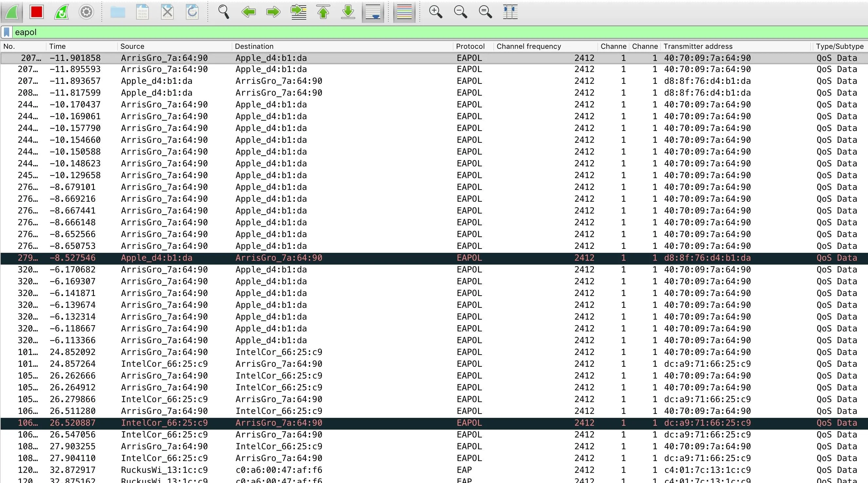The height and width of the screenshot is (483, 868).
Task: Zoom in on packet text
Action: (x=435, y=12)
